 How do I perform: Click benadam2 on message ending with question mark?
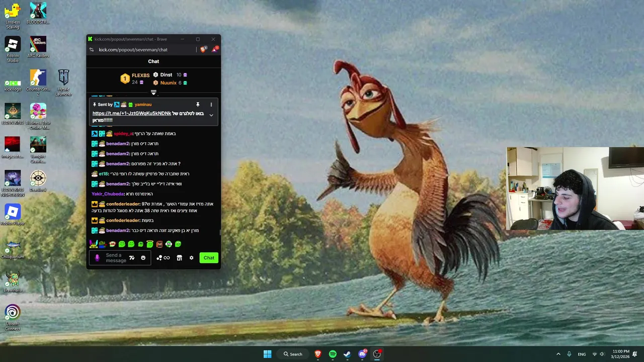(x=117, y=164)
